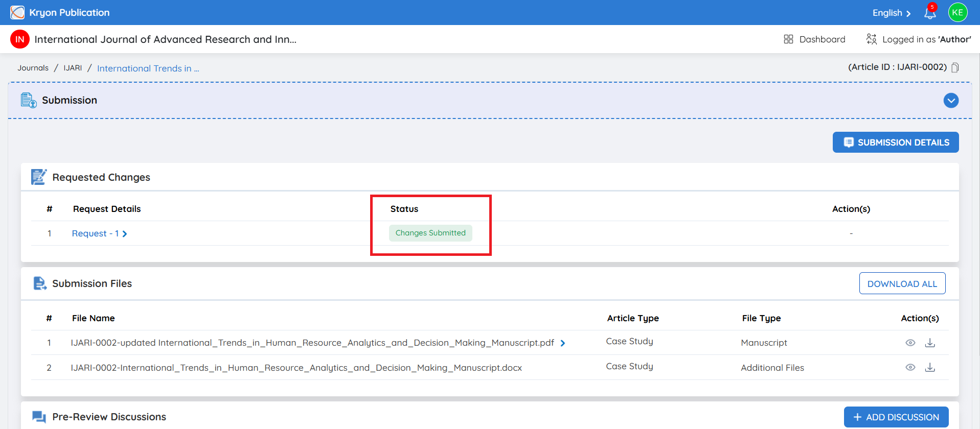
Task: Preview the manuscript docx with eye icon
Action: [x=910, y=367]
